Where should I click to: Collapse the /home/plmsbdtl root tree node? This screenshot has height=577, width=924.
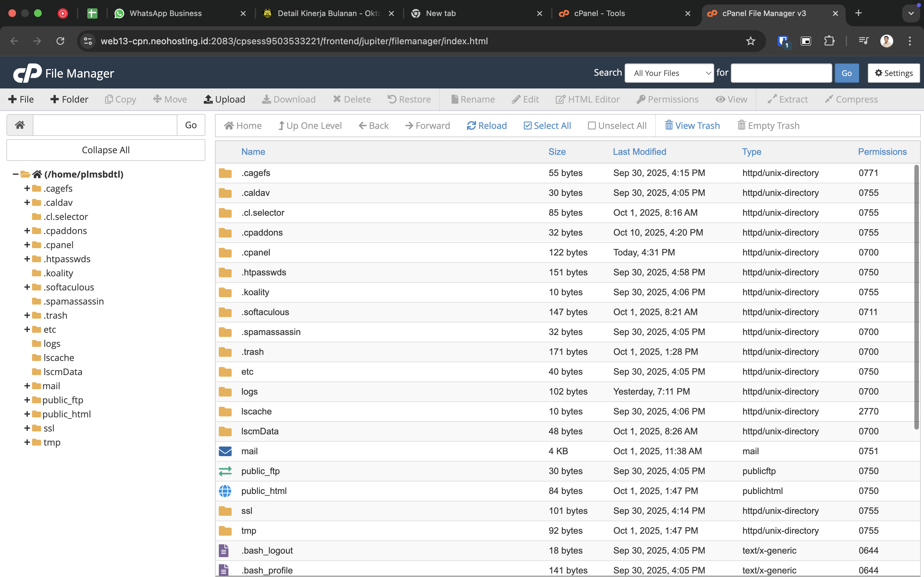click(x=16, y=174)
